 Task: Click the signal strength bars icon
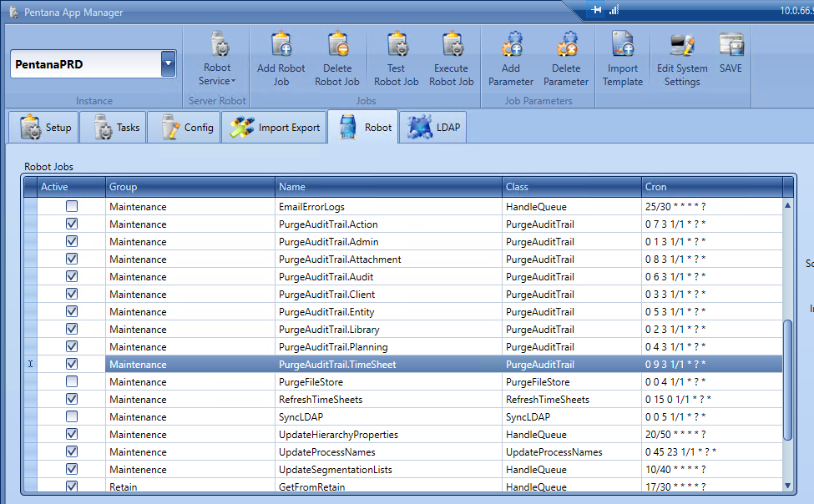pyautogui.click(x=614, y=10)
